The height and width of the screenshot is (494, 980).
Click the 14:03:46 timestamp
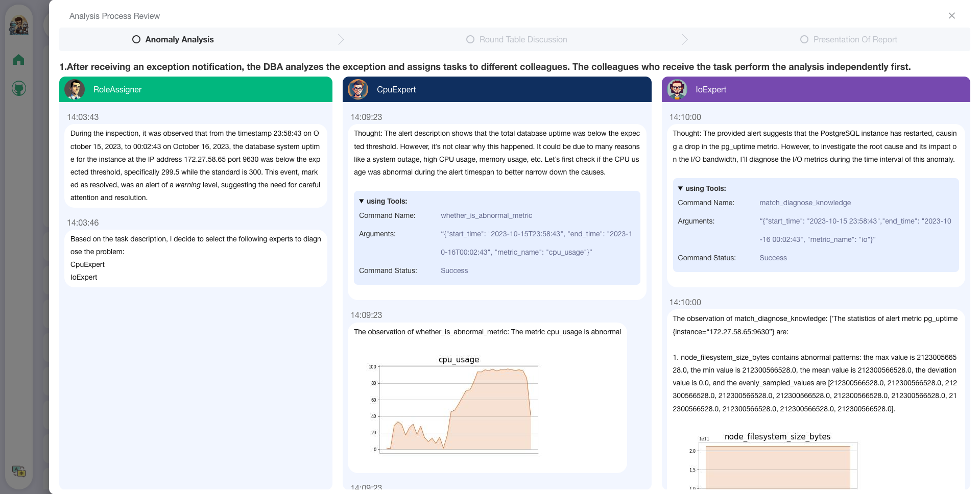(x=83, y=223)
